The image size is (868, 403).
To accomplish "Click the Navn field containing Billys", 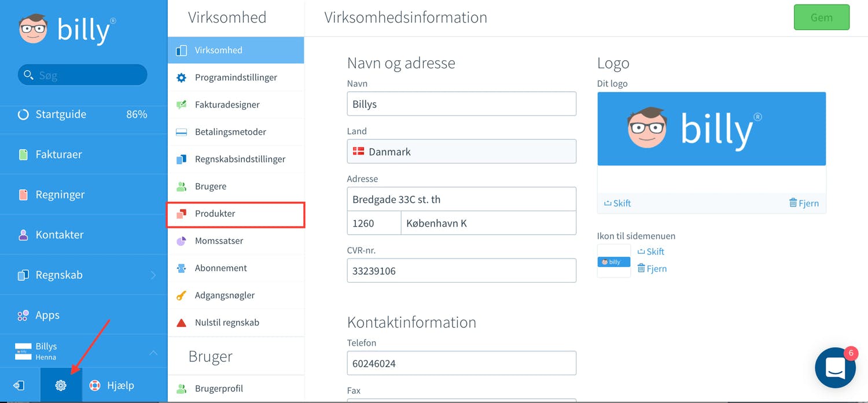I will point(462,104).
